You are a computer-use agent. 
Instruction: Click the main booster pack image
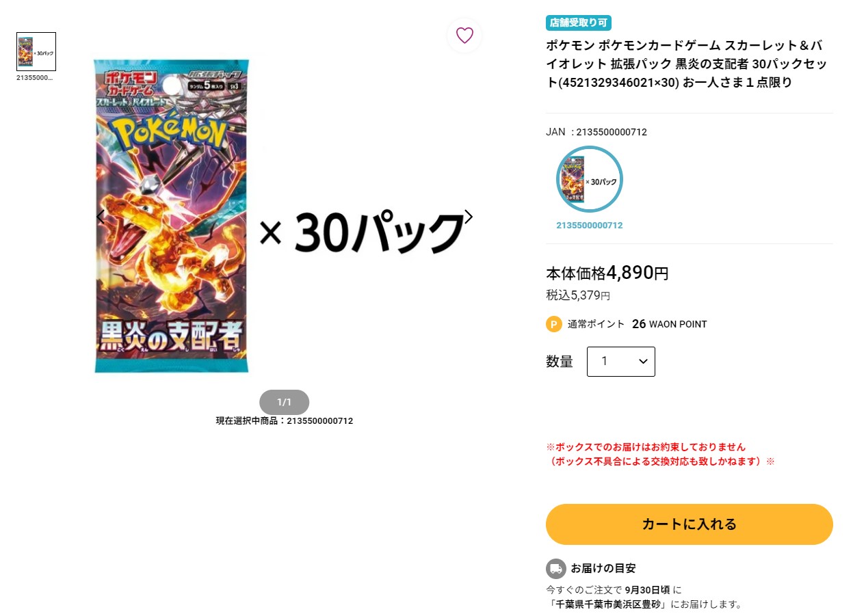coord(172,216)
